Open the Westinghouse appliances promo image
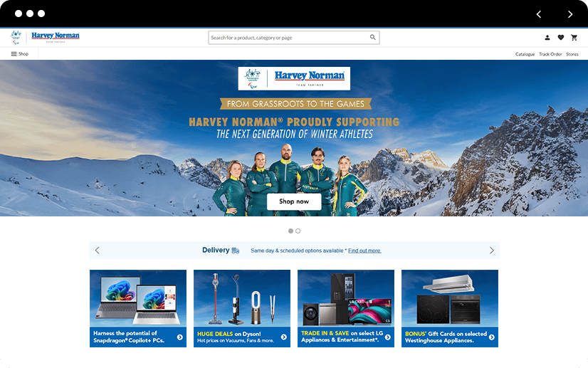Screen dimensions: 588x368 (450, 298)
